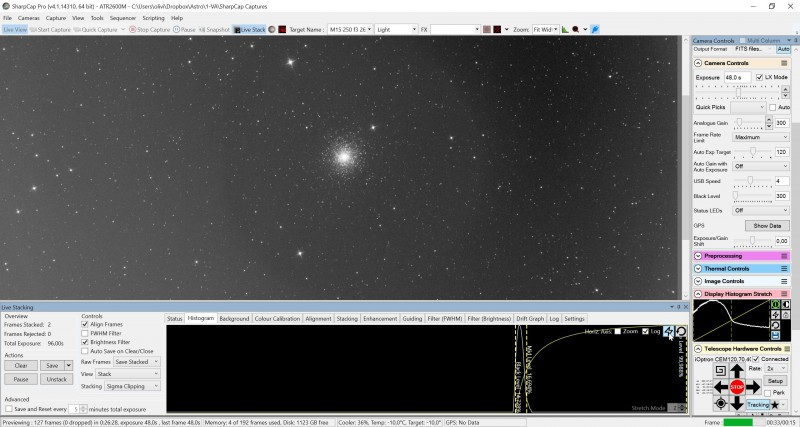The width and height of the screenshot is (800, 427).
Task: Click the round gray icon beside Live Stack
Action: coord(272,30)
